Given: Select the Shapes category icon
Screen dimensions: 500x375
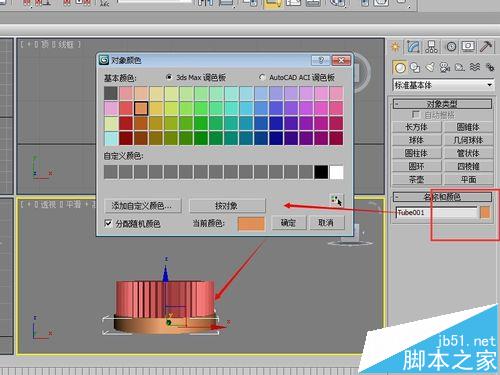Looking at the screenshot, I should click(415, 67).
